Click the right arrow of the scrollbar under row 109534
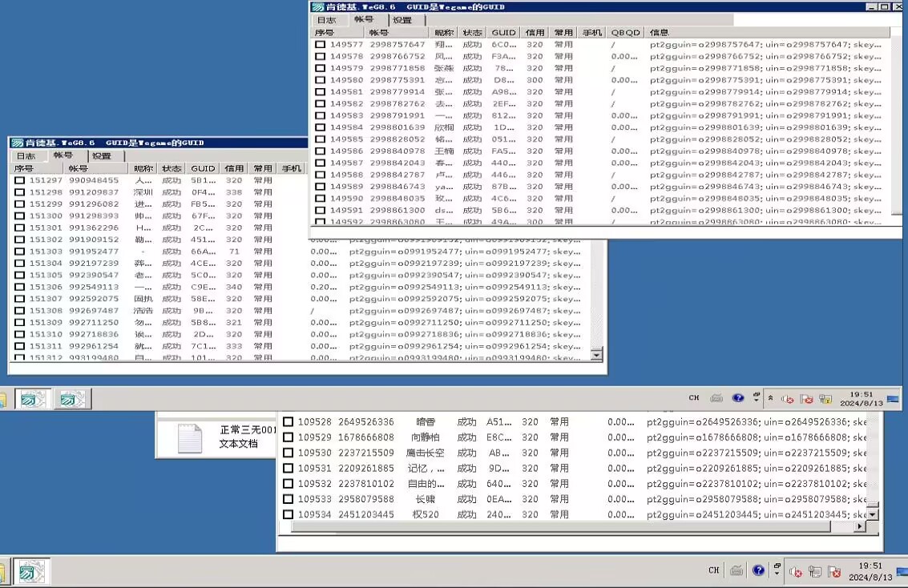The height and width of the screenshot is (588, 908). click(x=860, y=526)
